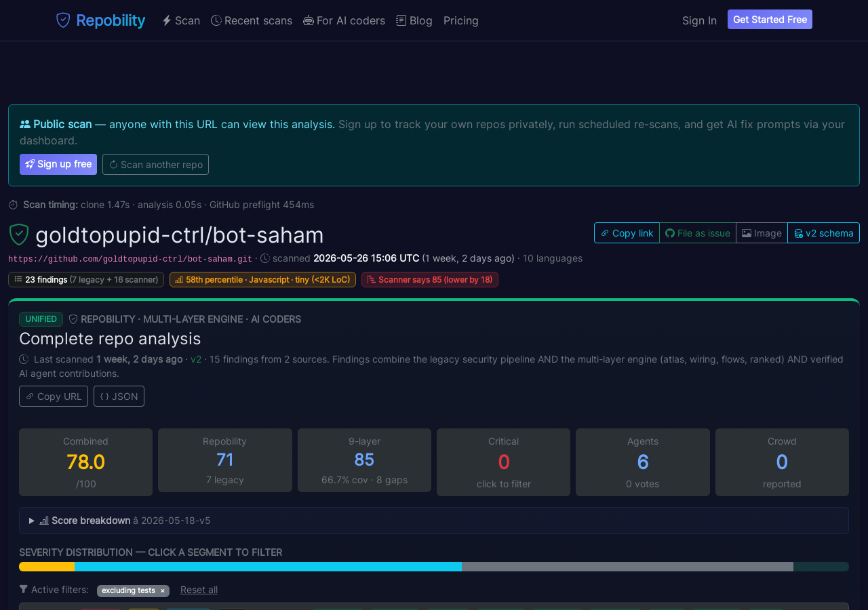Click the rocket icon on Sign up free
This screenshot has width=868, height=610.
coord(30,164)
